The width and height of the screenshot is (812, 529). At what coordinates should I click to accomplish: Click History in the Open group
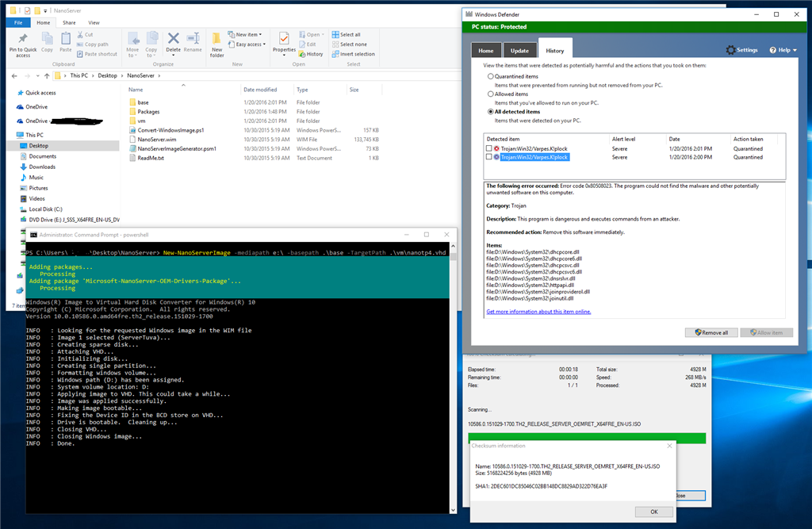(x=311, y=54)
